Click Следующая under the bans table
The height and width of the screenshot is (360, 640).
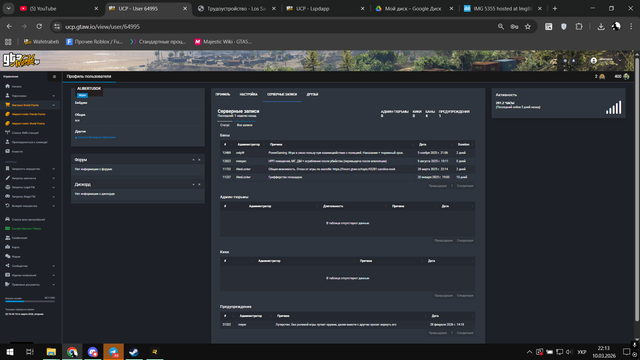click(x=465, y=186)
